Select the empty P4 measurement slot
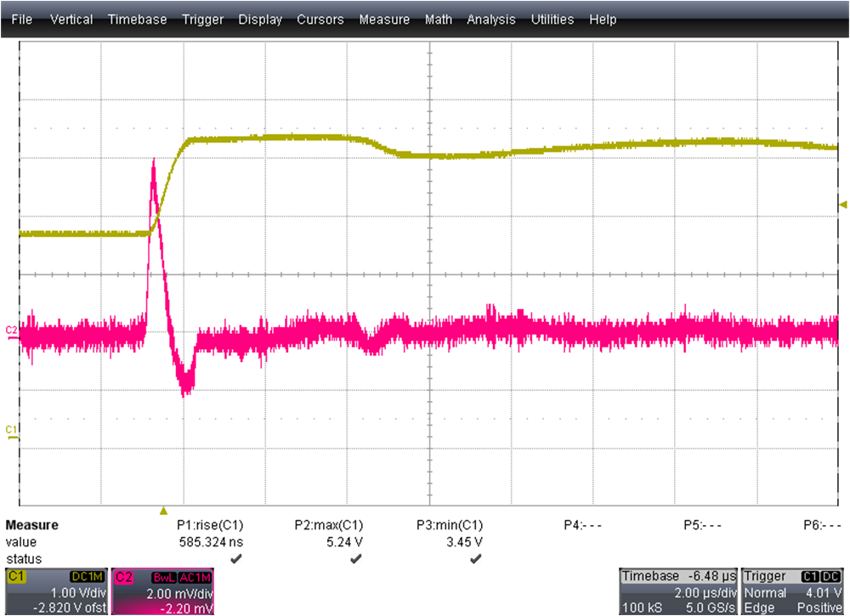This screenshot has height=616, width=850. 583,525
